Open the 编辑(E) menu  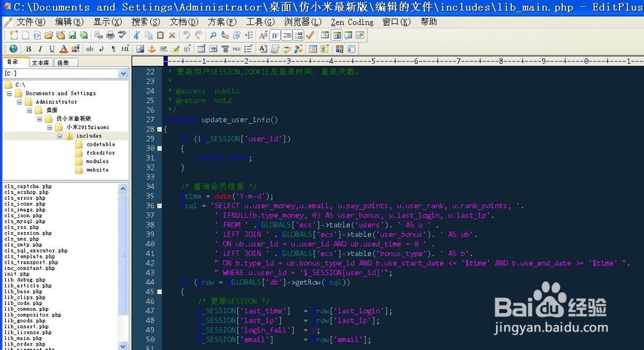(69, 22)
